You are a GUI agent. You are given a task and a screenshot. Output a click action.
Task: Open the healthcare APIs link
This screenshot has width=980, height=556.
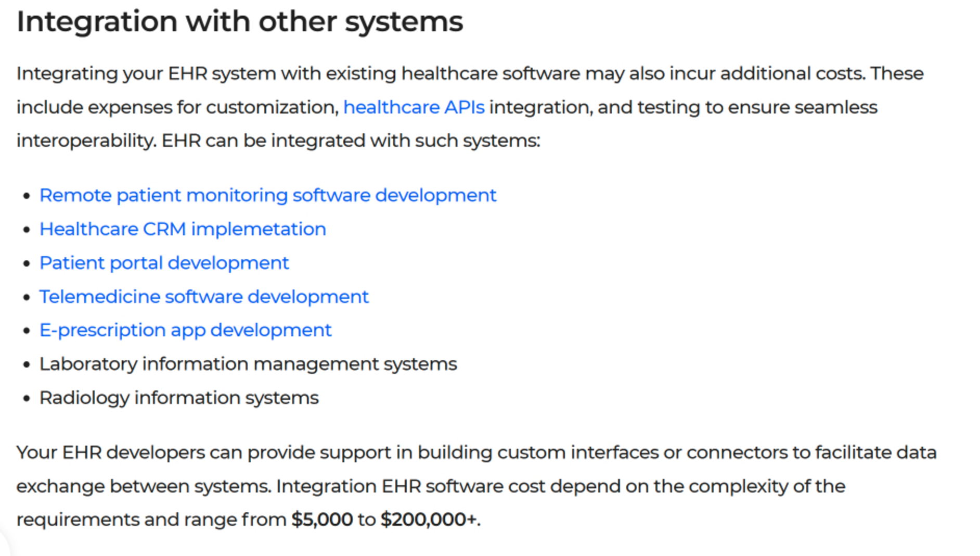coord(414,107)
